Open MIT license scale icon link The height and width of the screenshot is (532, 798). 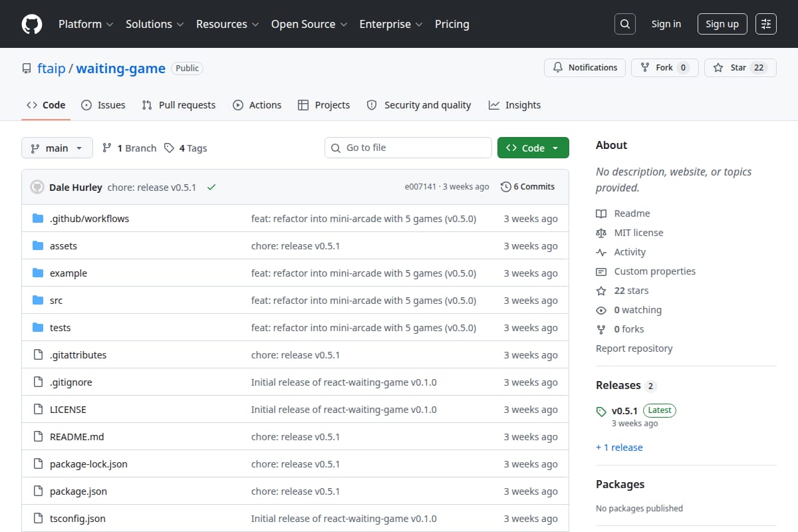(x=601, y=233)
